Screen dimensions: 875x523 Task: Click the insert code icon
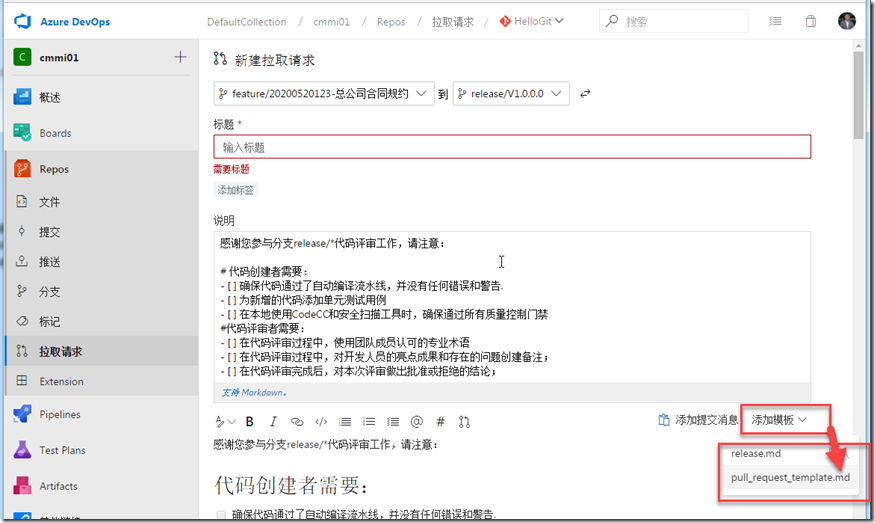321,421
